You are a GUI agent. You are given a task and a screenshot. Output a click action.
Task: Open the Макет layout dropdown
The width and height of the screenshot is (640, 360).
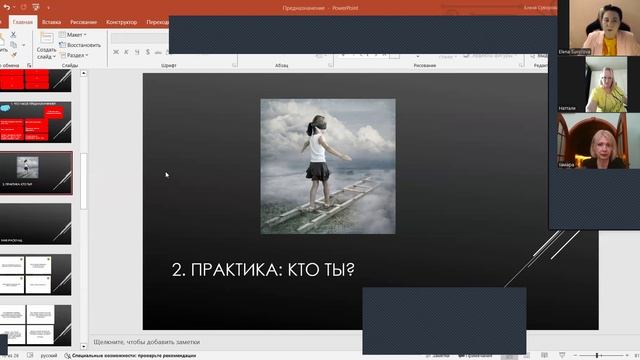click(x=73, y=35)
